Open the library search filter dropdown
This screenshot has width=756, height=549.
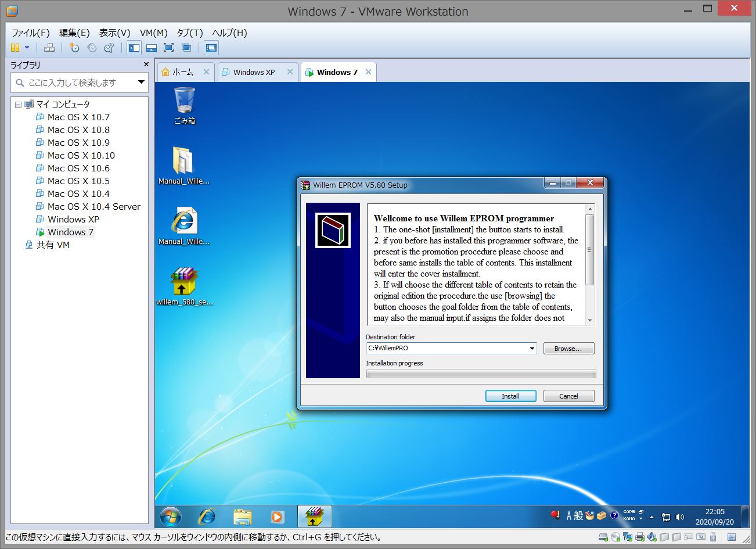point(141,82)
